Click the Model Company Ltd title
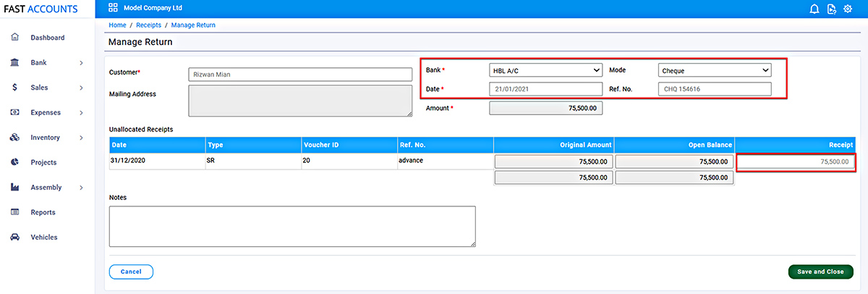 [x=153, y=9]
